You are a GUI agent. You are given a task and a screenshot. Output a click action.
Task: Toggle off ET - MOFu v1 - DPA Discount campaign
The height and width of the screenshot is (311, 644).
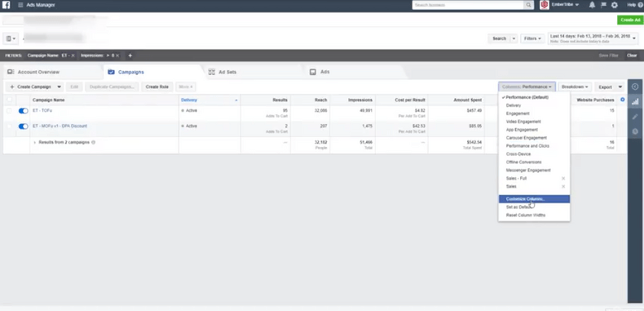pos(24,127)
